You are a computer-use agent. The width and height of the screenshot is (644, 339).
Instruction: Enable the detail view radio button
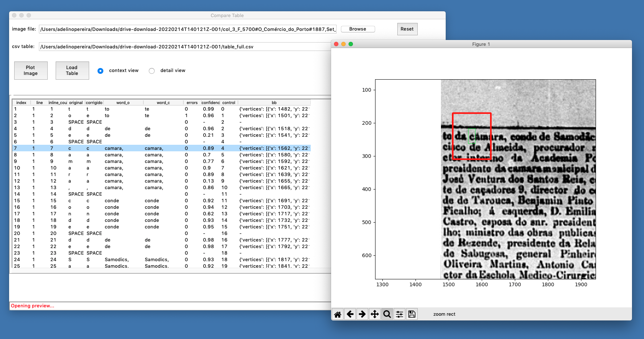click(152, 71)
